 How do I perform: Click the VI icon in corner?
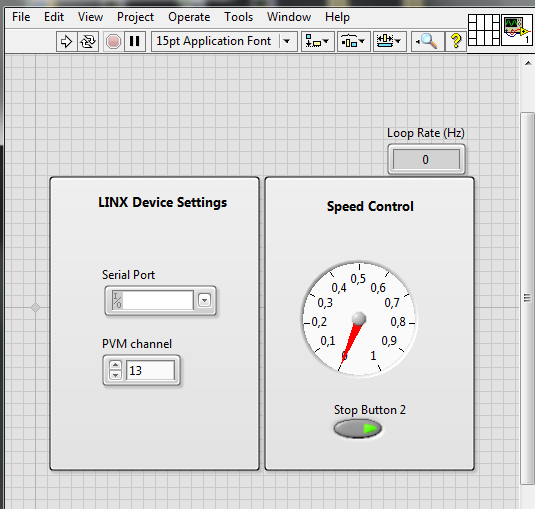517,30
